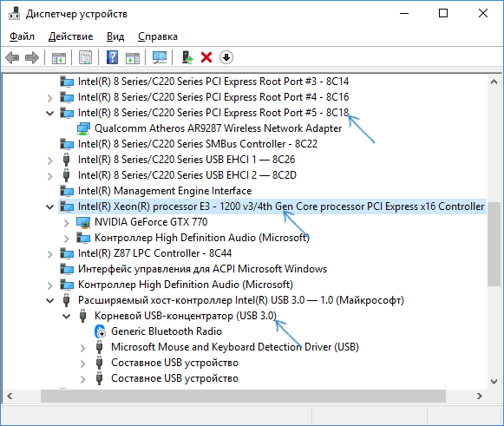Click the NVIDIA GeForce GTX 770 display icon
The width and height of the screenshot is (504, 426).
(x=83, y=222)
